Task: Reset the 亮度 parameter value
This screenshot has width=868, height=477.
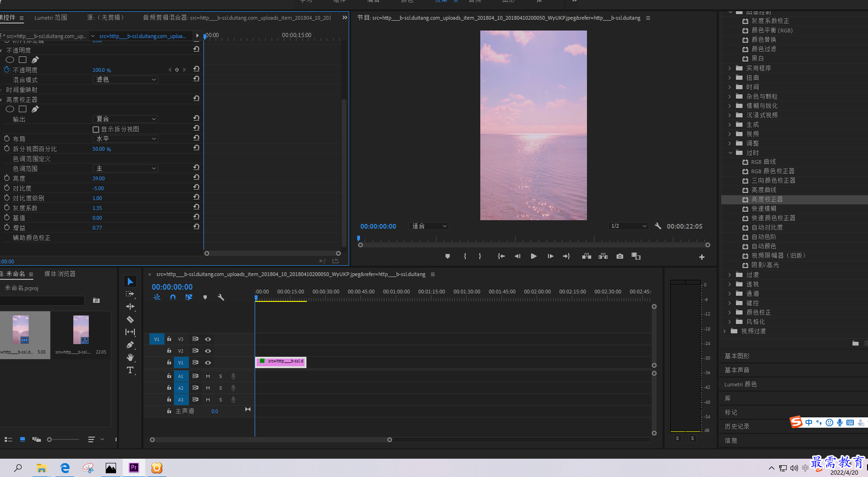Action: pyautogui.click(x=196, y=177)
